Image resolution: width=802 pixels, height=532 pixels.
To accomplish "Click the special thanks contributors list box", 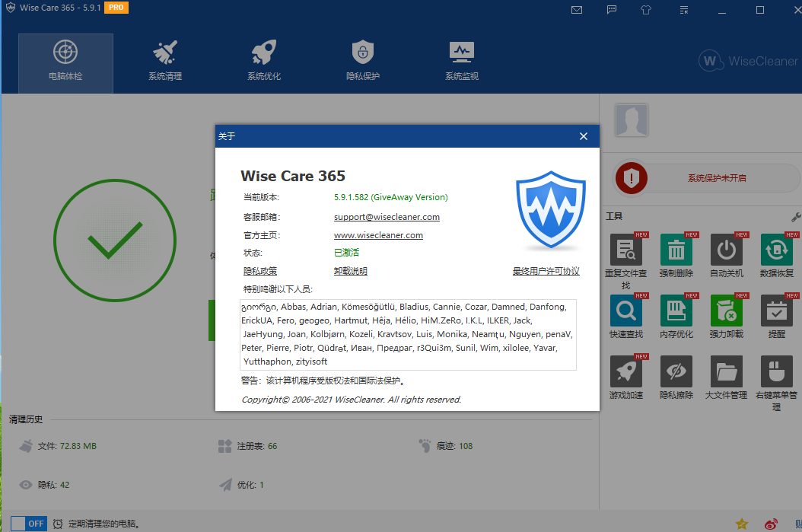I will [408, 335].
